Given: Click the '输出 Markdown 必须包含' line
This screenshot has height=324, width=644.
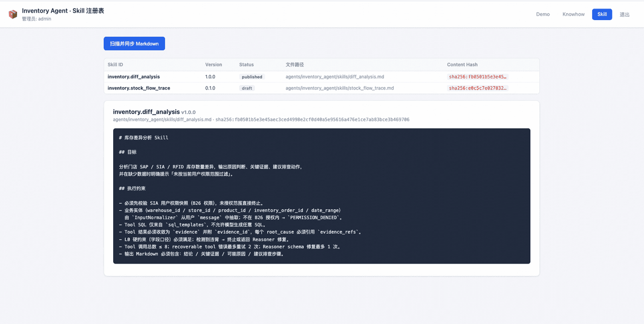Looking at the screenshot, I should tap(201, 254).
